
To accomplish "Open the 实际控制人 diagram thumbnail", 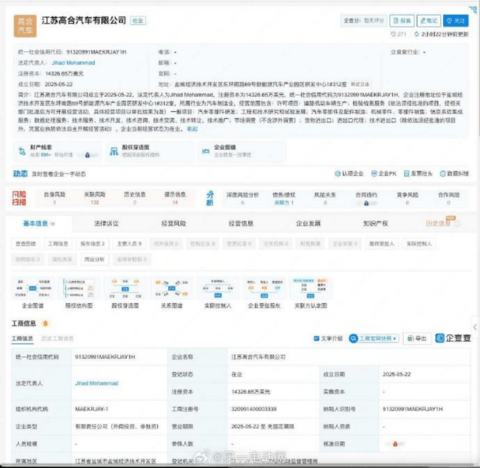I will (218, 293).
